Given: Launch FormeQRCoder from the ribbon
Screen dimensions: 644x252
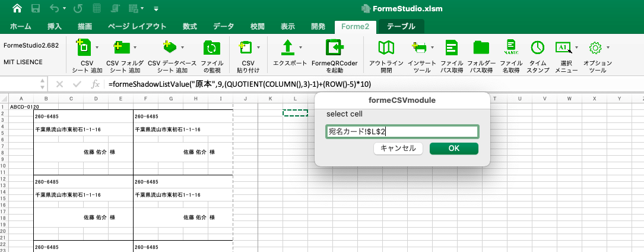Looking at the screenshot, I should 334,48.
